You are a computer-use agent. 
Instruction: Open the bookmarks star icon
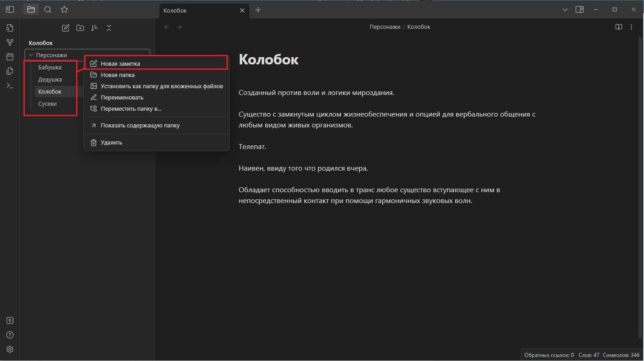coord(64,9)
